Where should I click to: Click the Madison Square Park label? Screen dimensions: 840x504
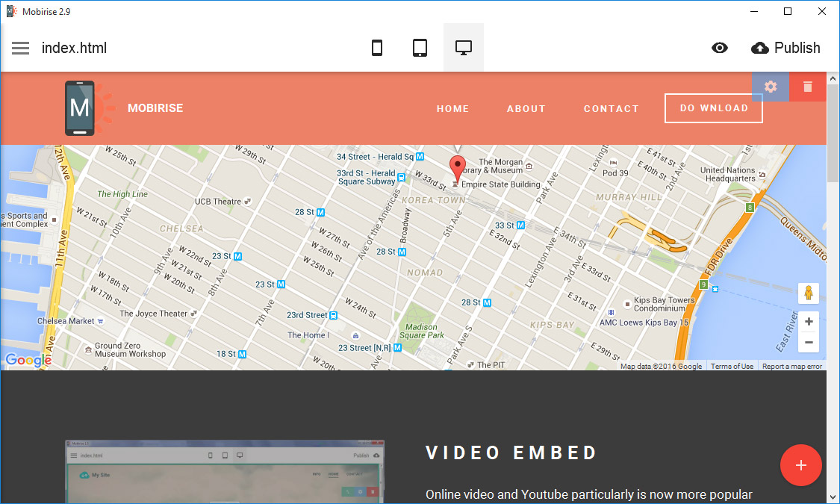422,331
